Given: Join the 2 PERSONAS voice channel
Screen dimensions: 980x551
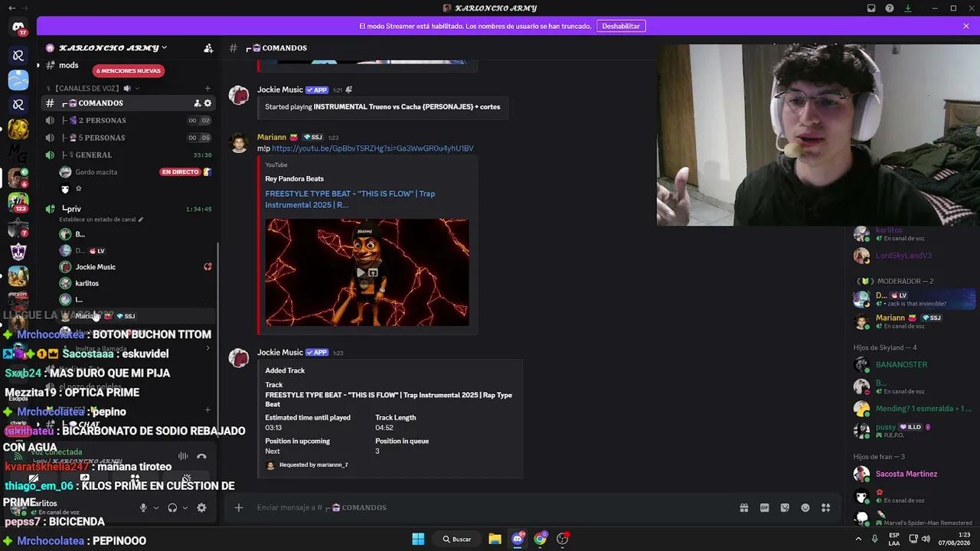Looking at the screenshot, I should (127, 120).
